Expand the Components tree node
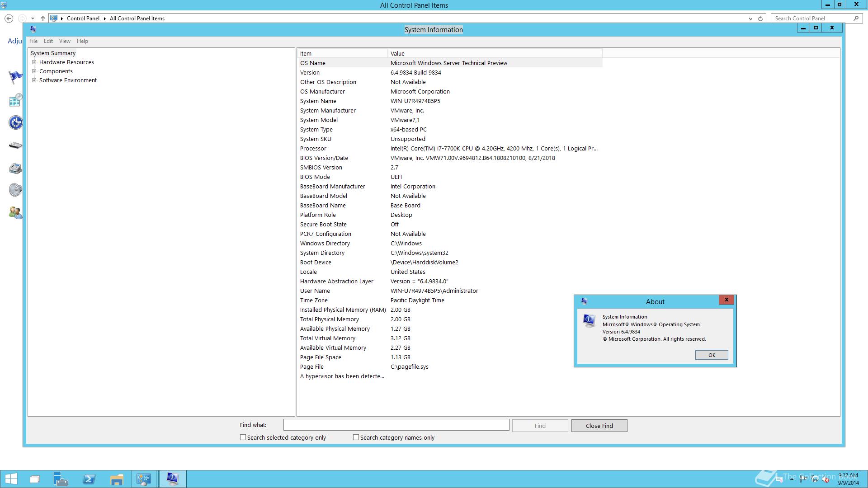 (34, 71)
